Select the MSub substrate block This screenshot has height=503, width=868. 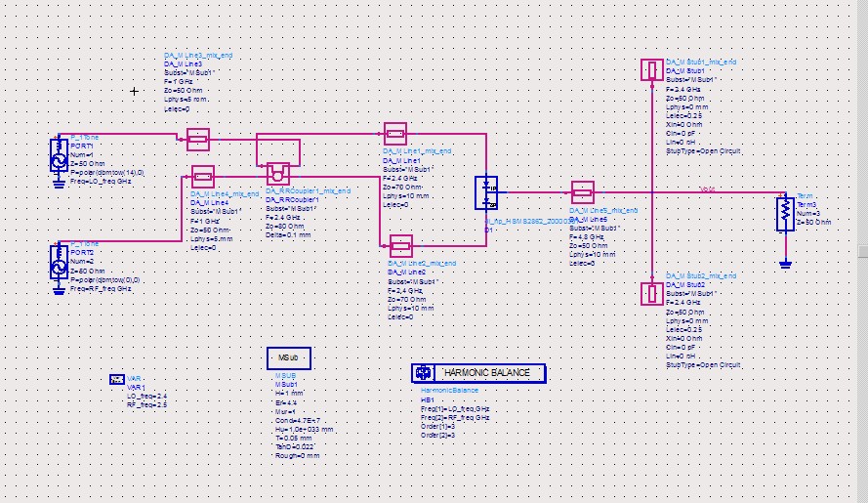pos(288,357)
